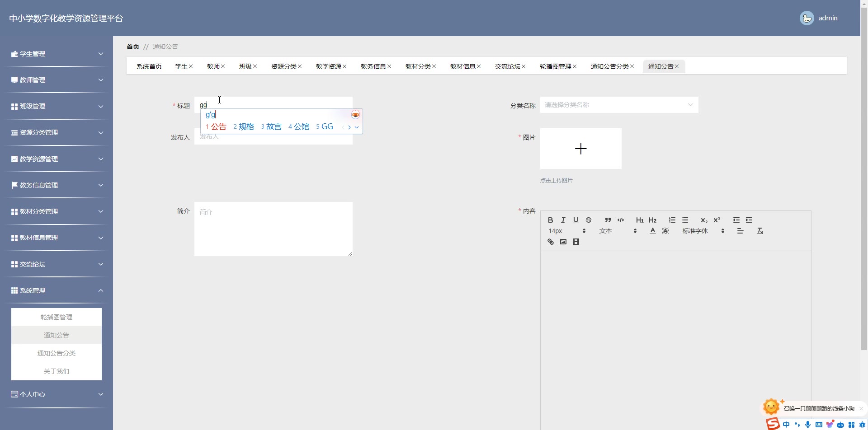This screenshot has width=868, height=430.
Task: Decrease indent in the editor
Action: pos(736,220)
